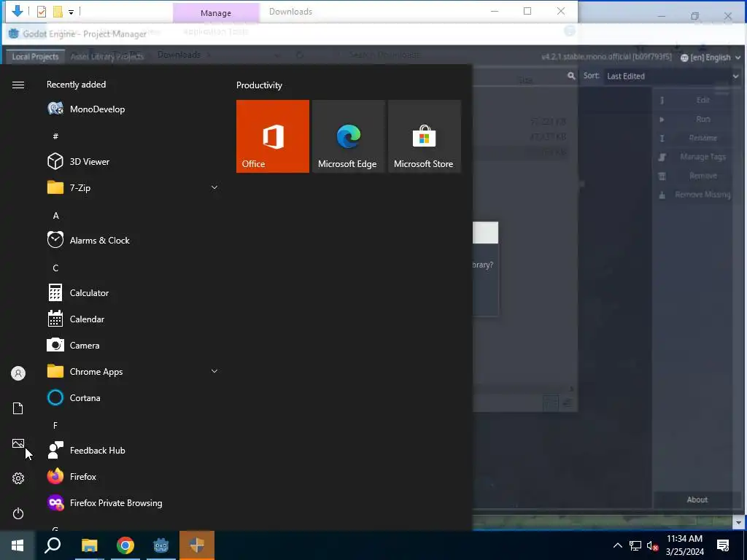Open the Microsoft Edge tile
747x560 pixels.
(x=348, y=136)
